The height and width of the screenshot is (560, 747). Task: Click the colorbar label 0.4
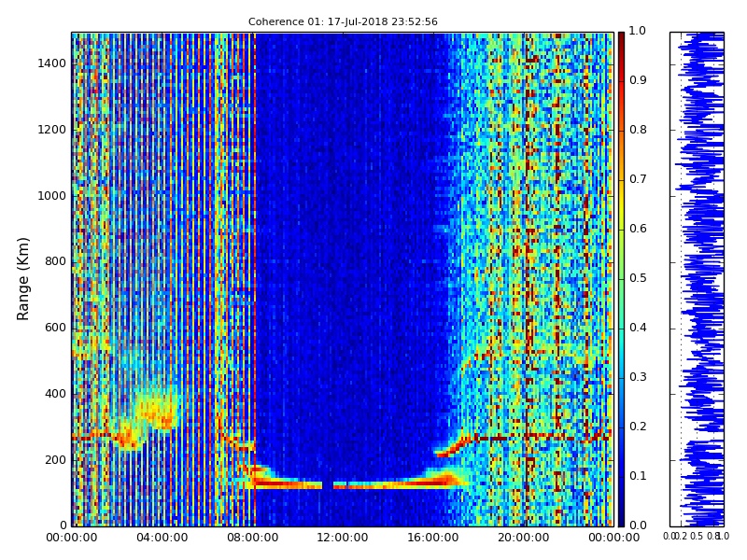click(638, 328)
